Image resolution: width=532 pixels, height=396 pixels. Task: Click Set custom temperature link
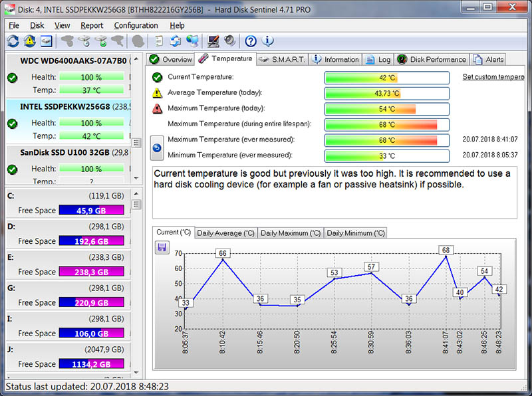coord(493,77)
